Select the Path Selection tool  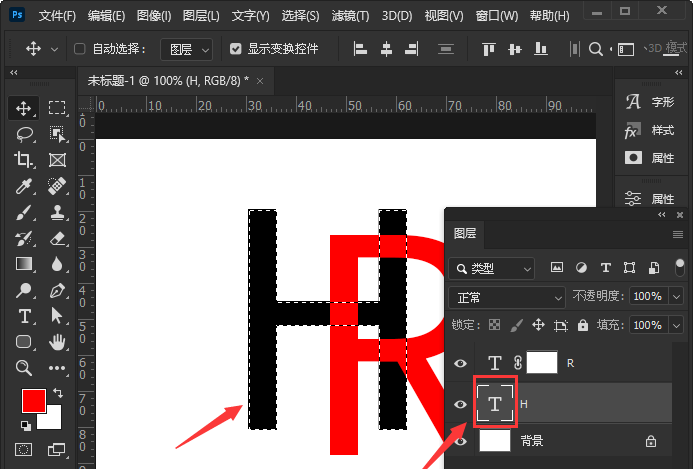[57, 316]
